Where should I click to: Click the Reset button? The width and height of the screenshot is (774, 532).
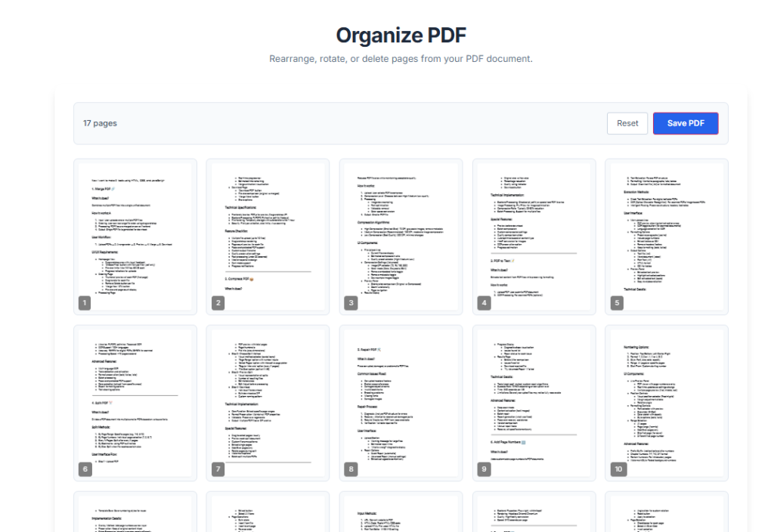tap(627, 123)
